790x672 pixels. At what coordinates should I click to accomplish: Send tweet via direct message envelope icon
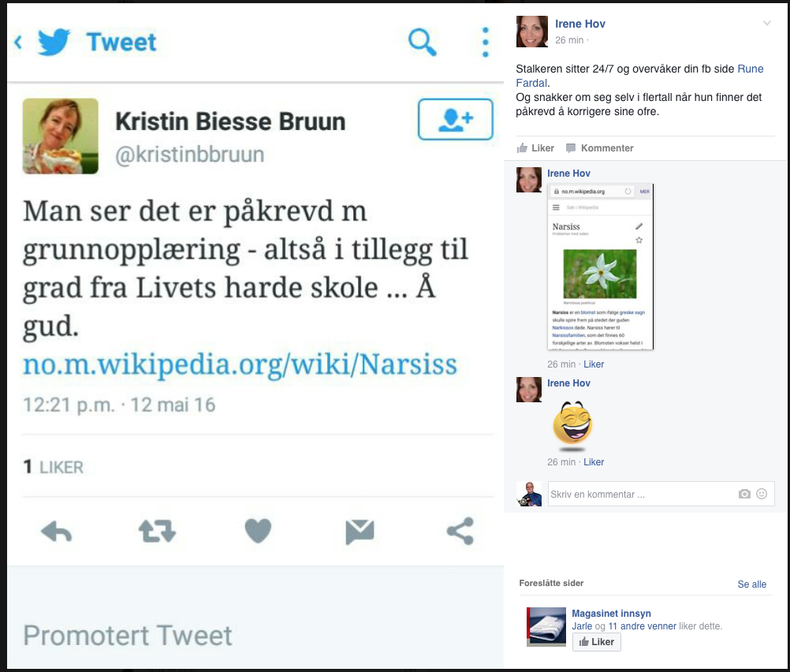pyautogui.click(x=360, y=532)
